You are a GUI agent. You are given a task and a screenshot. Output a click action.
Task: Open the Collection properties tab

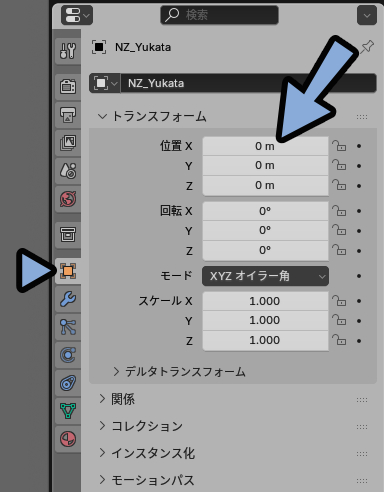pyautogui.click(x=68, y=235)
